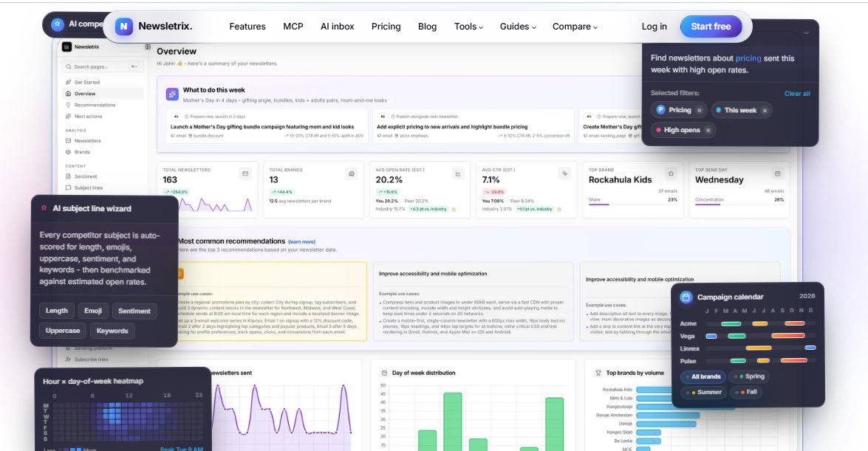The image size is (868, 451).
Task: Click the star icon on Top Brand card
Action: point(671,173)
